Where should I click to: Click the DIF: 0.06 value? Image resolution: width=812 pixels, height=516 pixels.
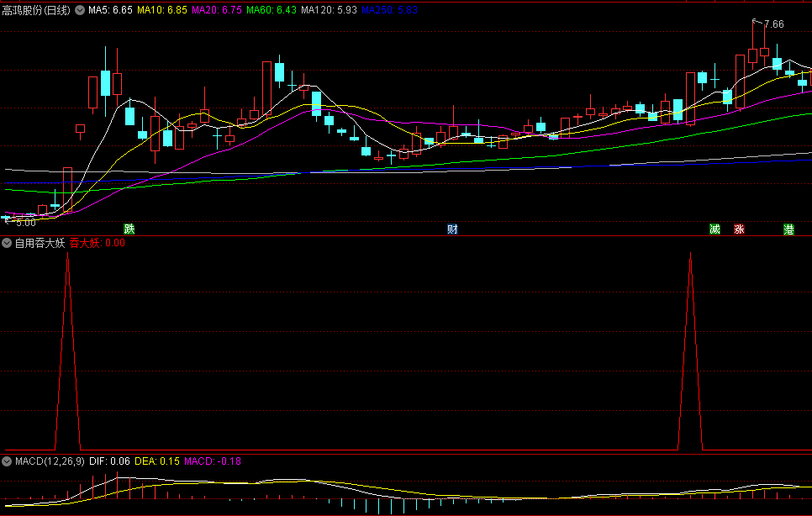click(110, 461)
